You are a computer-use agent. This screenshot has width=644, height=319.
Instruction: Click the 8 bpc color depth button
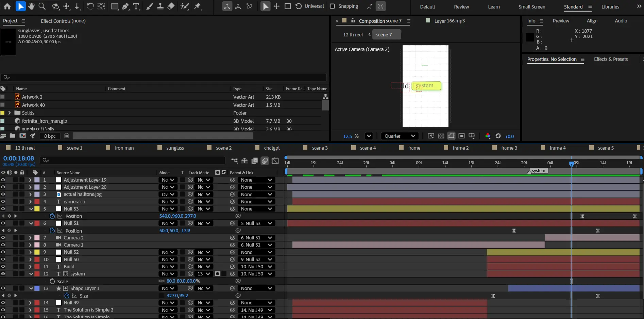[x=50, y=136]
